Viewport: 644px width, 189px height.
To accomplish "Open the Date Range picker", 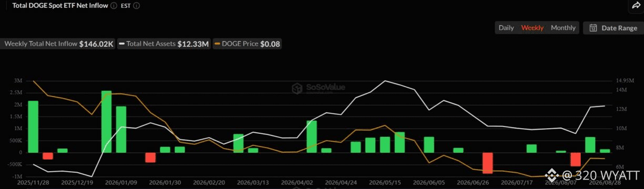I will point(613,28).
